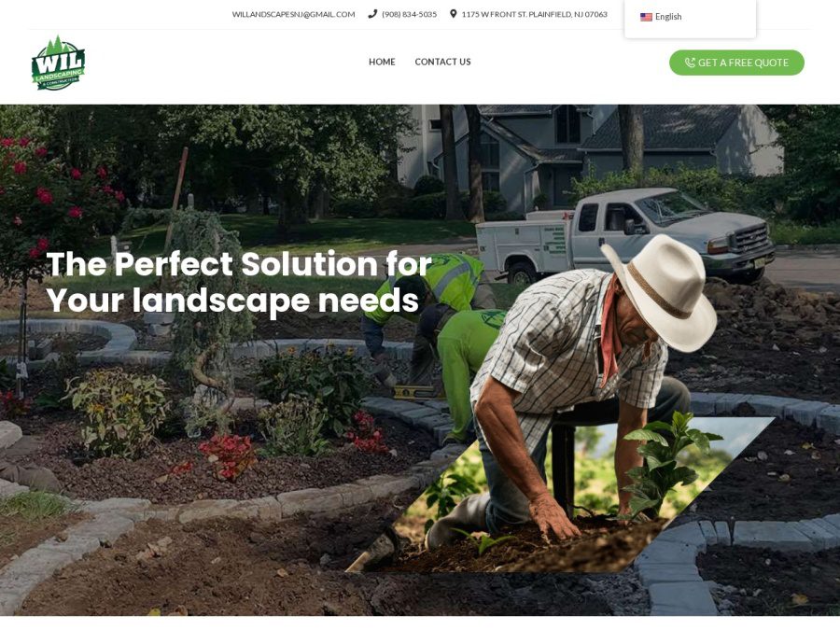Open the 1175 W Front St address link
The width and height of the screenshot is (840, 630).
535,14
